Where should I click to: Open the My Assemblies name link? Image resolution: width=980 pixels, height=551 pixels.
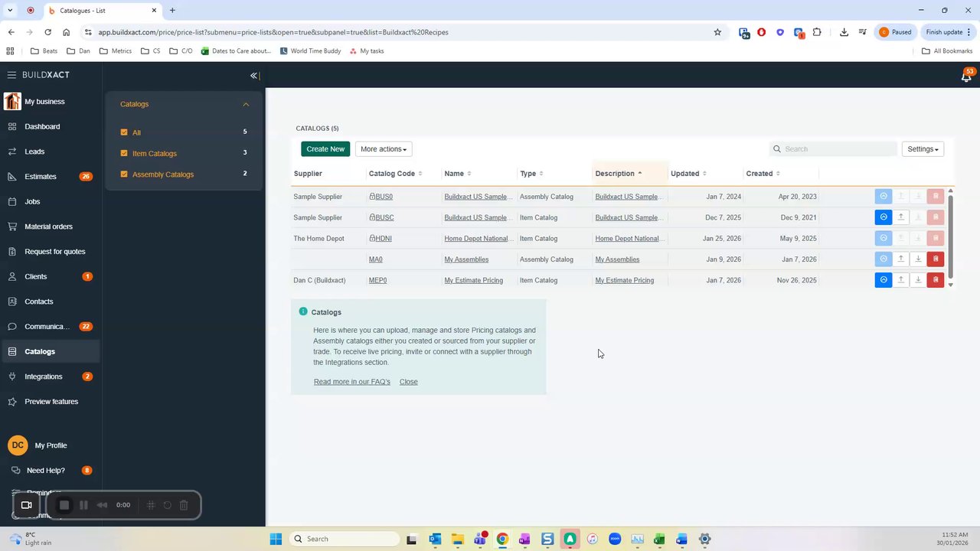click(x=466, y=259)
